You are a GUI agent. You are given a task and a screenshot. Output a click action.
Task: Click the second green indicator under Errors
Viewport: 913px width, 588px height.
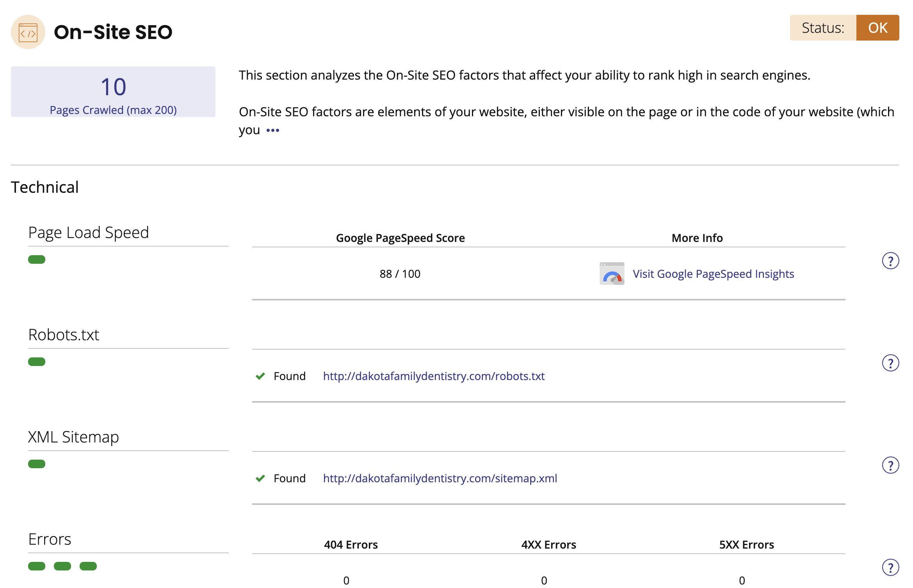point(62,566)
